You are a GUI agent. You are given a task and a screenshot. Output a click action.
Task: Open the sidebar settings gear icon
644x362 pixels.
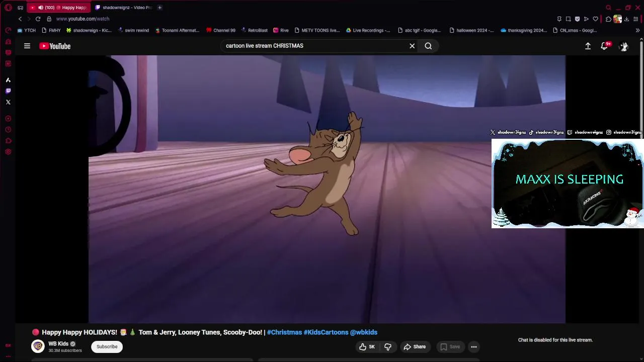tap(8, 152)
